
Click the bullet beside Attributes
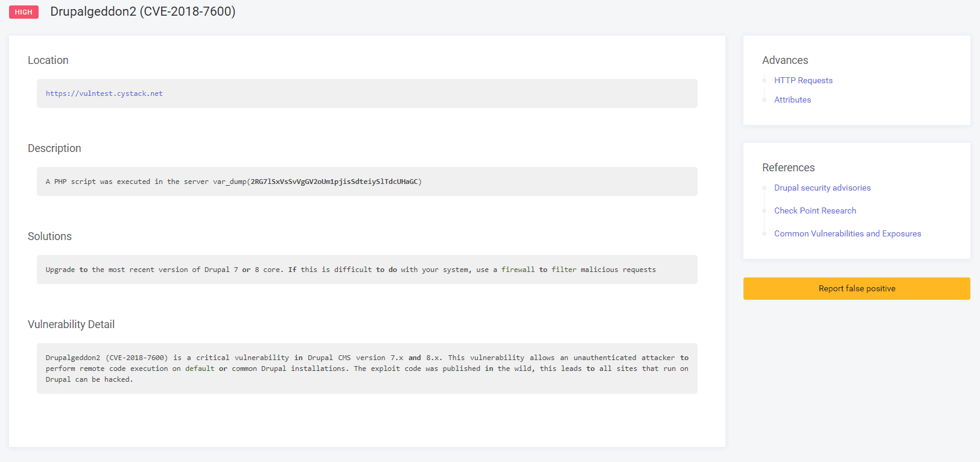[x=764, y=100]
